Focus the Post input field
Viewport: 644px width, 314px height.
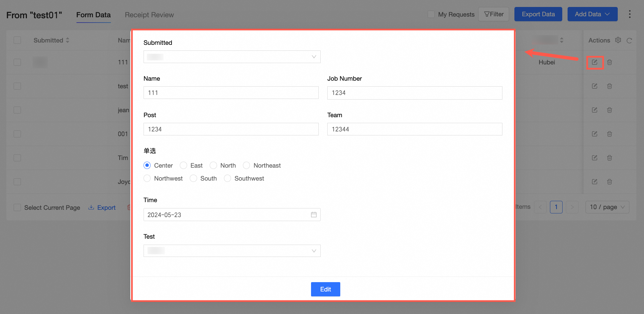click(x=231, y=129)
